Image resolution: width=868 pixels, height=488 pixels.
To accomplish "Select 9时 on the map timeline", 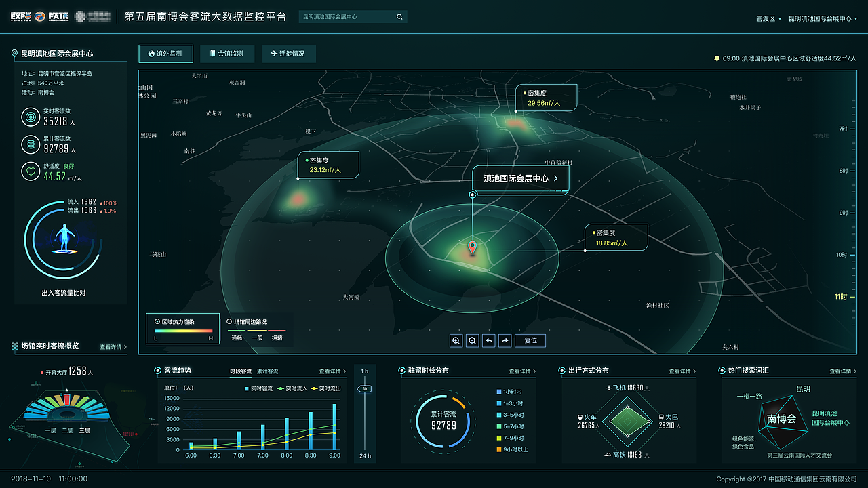I will (x=842, y=213).
